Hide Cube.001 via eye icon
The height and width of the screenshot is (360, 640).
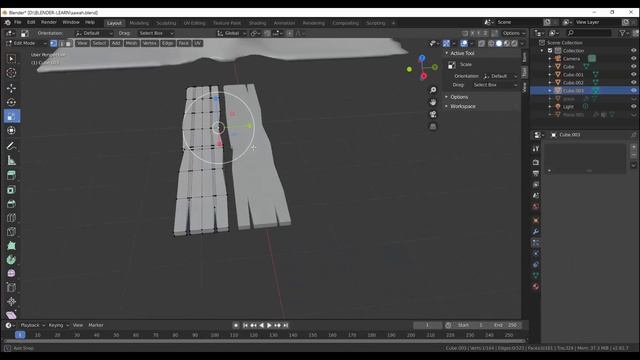[633, 75]
